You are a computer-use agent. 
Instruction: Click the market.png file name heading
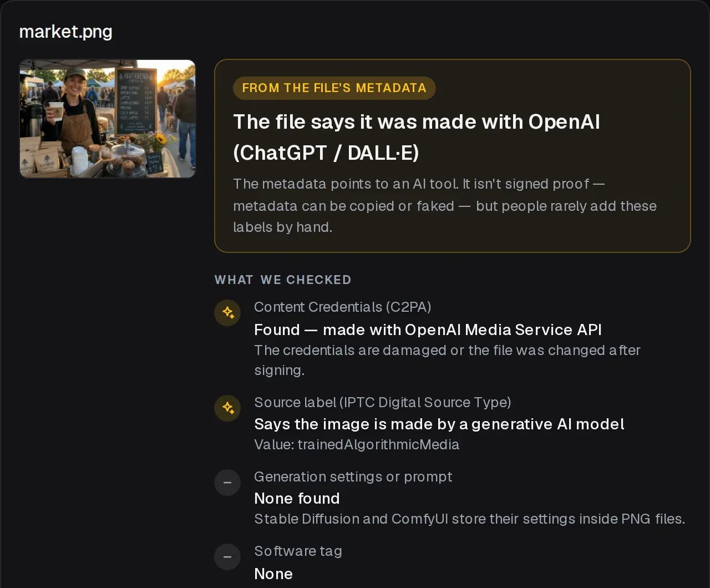pos(65,32)
